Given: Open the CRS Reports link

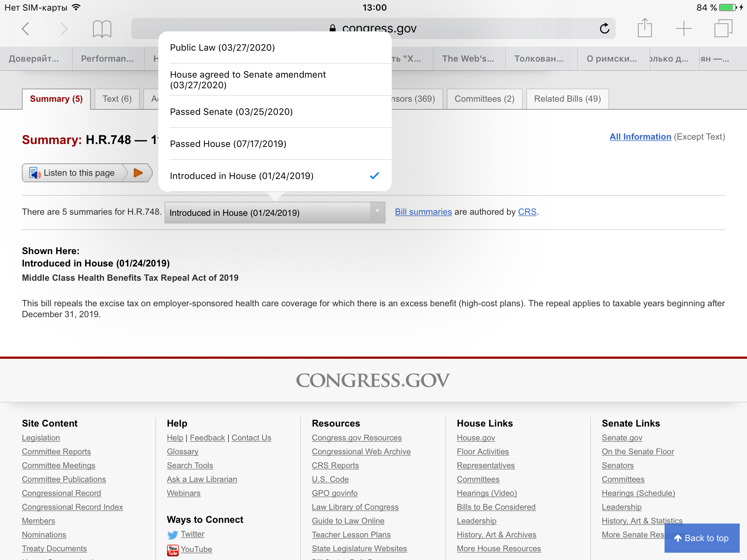Looking at the screenshot, I should tap(335, 466).
